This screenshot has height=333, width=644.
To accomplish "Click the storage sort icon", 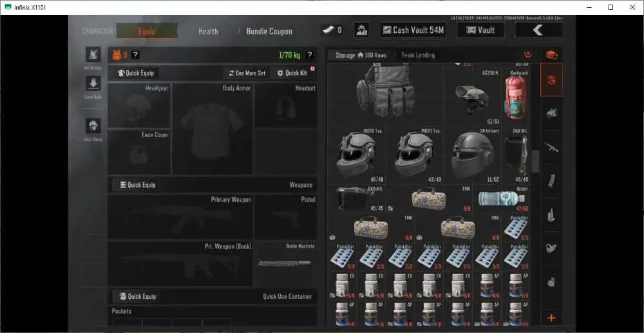I will [x=528, y=55].
